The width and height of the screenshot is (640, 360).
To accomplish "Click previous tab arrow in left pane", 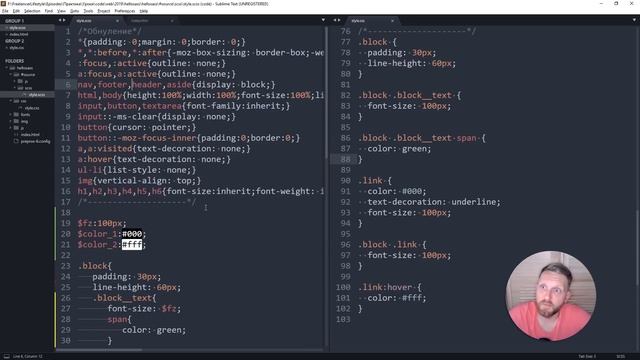I will coord(60,20).
